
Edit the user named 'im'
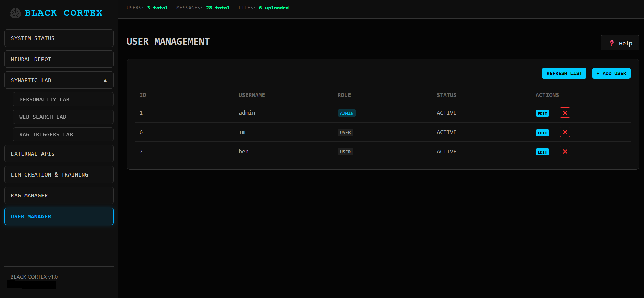(x=542, y=133)
